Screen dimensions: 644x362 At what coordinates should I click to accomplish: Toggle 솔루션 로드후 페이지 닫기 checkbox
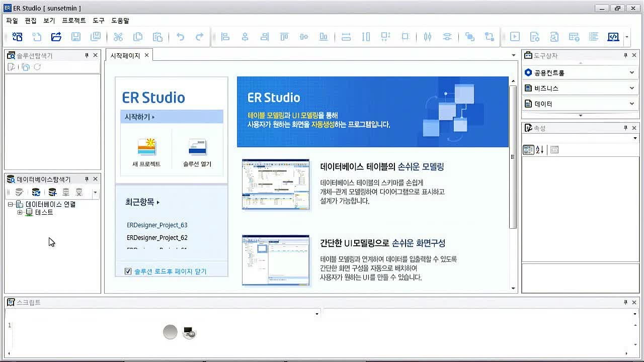point(128,271)
